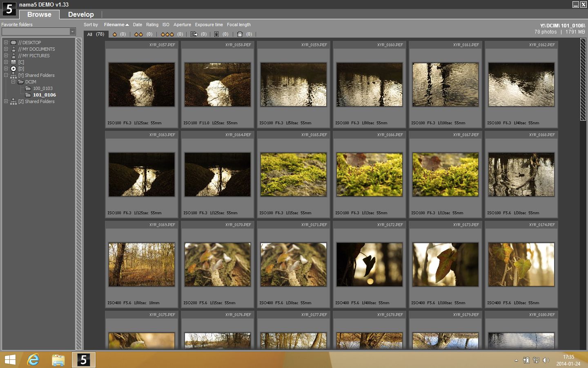Screen dimensions: 588x368
Task: Filter photos by one-star rating
Action: (x=119, y=34)
